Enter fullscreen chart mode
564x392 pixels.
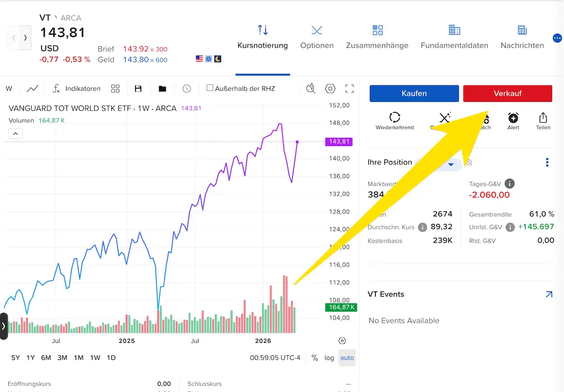click(350, 88)
